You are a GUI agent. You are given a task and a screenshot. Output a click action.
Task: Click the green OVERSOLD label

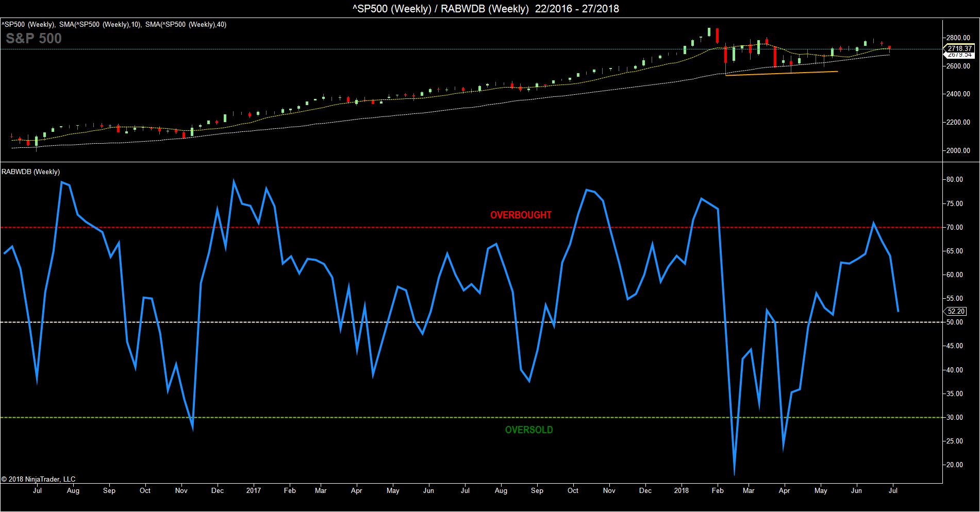[x=529, y=430]
